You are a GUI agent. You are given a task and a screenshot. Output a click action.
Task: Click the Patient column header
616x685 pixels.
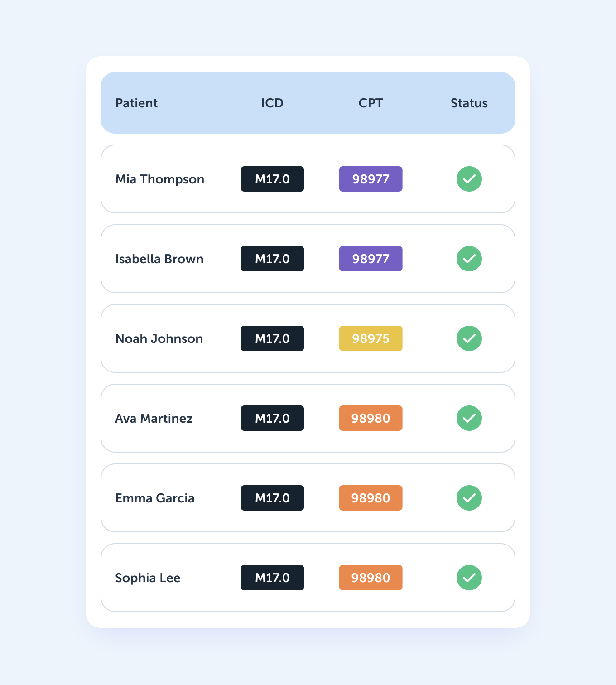click(136, 103)
